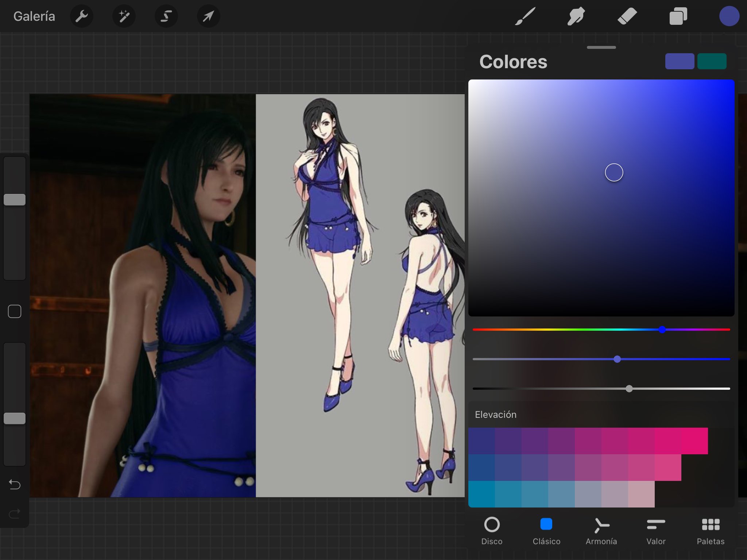Screen dimensions: 747x560
Task: Tap the Colores panel drag handle
Action: coord(601,47)
